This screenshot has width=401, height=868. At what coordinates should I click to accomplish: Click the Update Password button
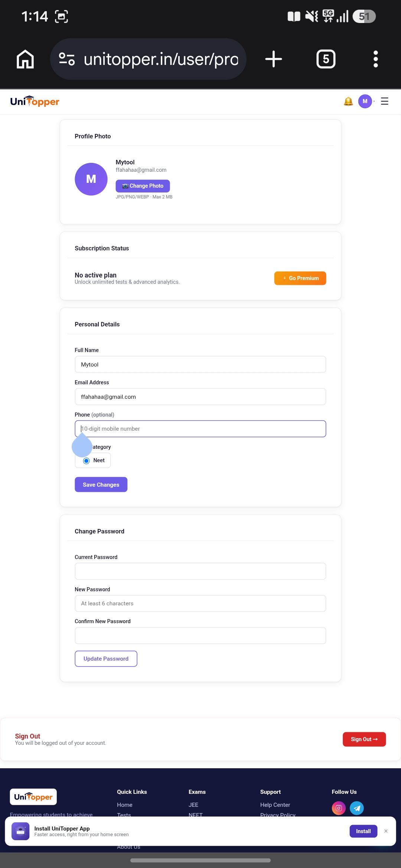106,659
